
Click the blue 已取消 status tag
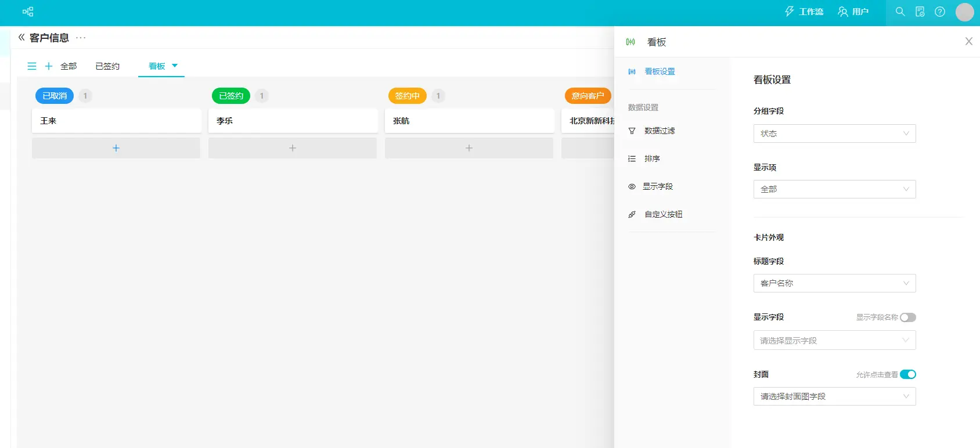click(55, 96)
